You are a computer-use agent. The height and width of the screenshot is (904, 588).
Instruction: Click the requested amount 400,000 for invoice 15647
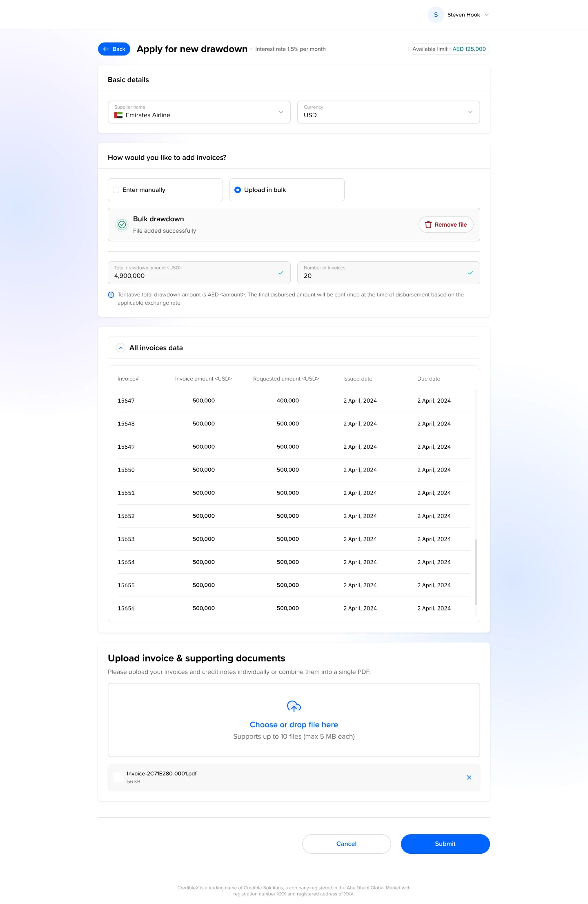(x=288, y=401)
